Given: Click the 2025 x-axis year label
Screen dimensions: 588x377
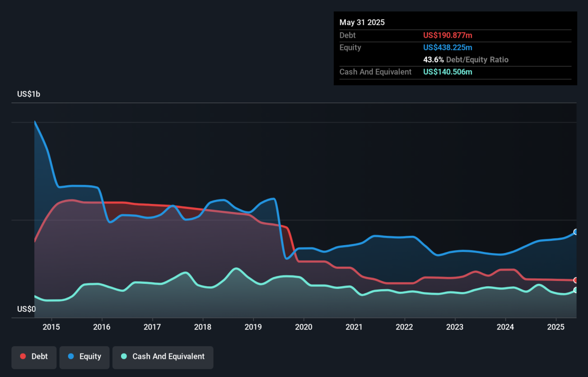Looking at the screenshot, I should [x=556, y=327].
